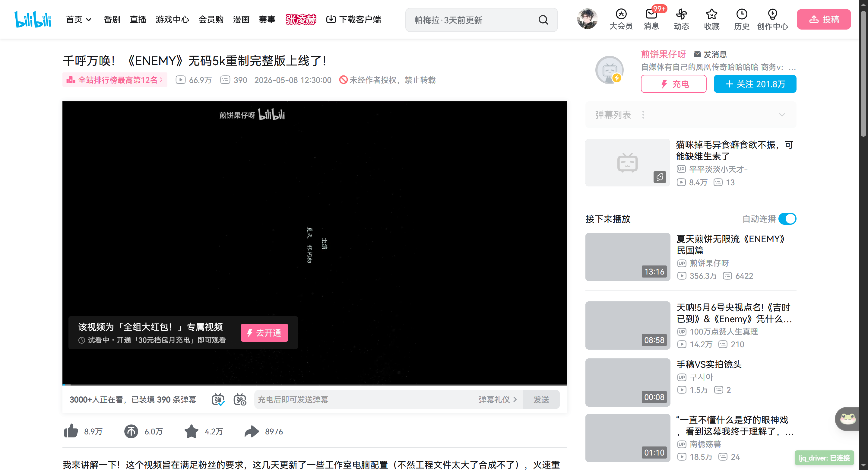Open thumbnail of 手稿VS实拍镜头 video 00:08
Screen dimensions: 868x470
click(627, 382)
